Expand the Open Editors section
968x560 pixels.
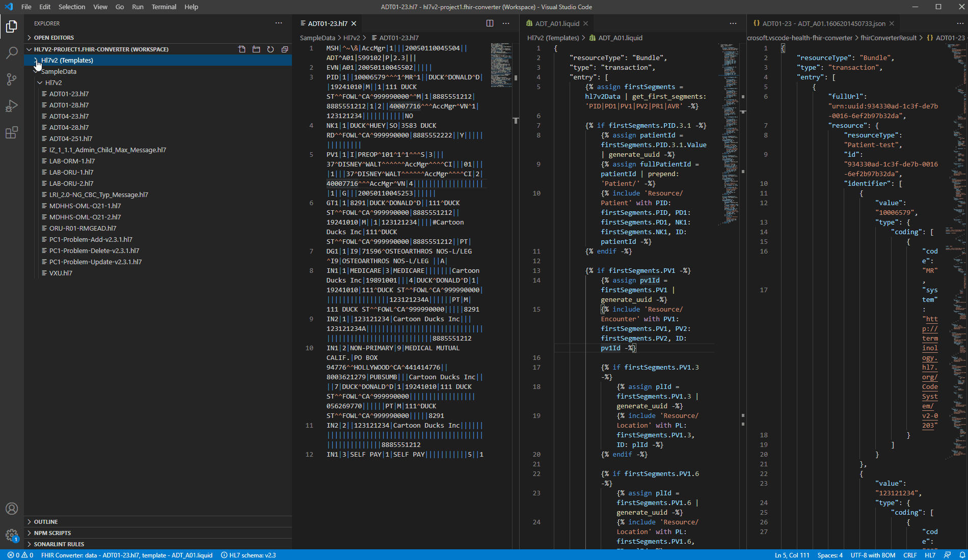[x=158, y=38]
